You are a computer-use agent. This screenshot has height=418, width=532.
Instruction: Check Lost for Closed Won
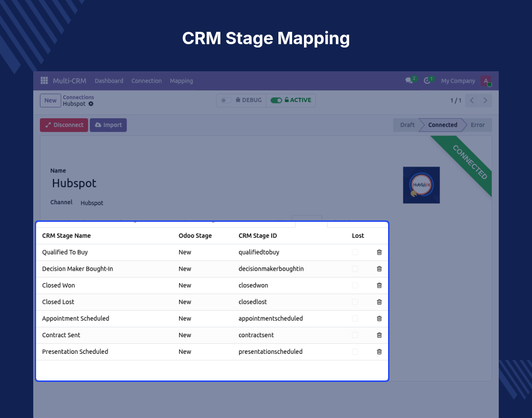click(355, 285)
